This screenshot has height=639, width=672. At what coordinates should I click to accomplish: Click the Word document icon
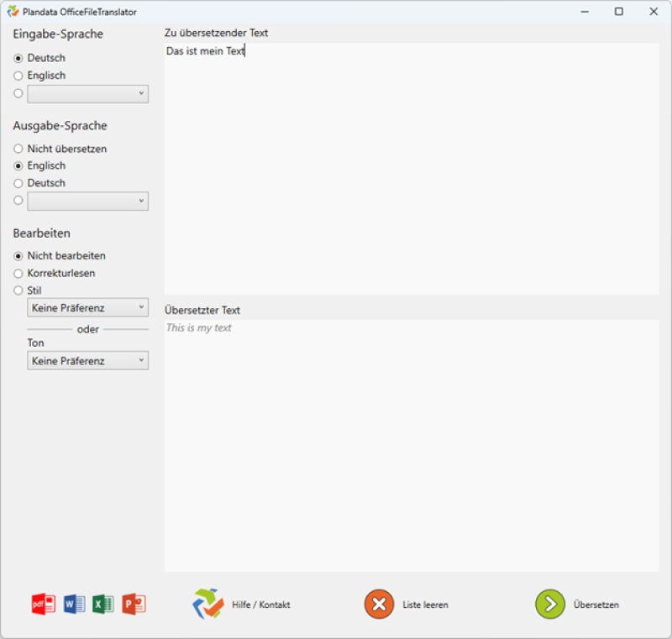(x=74, y=604)
